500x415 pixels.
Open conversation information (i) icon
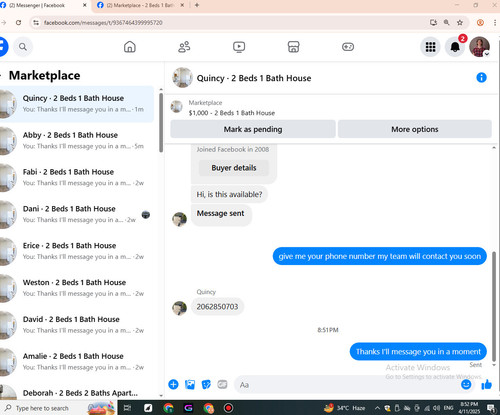point(481,78)
